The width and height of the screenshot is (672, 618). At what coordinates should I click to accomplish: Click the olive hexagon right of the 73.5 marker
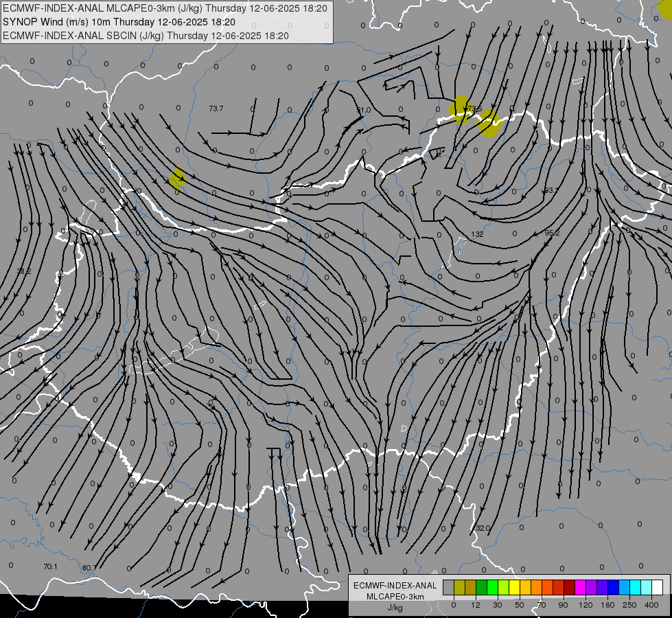489,123
